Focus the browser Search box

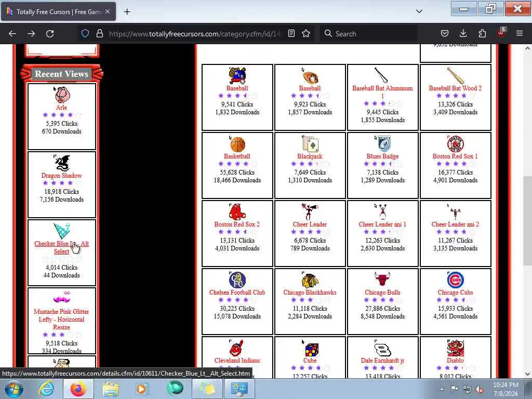click(368, 34)
